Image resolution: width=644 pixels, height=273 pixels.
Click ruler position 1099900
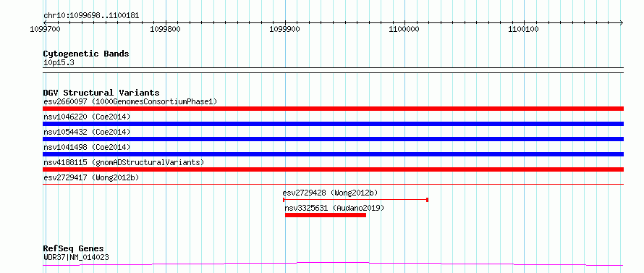click(284, 29)
